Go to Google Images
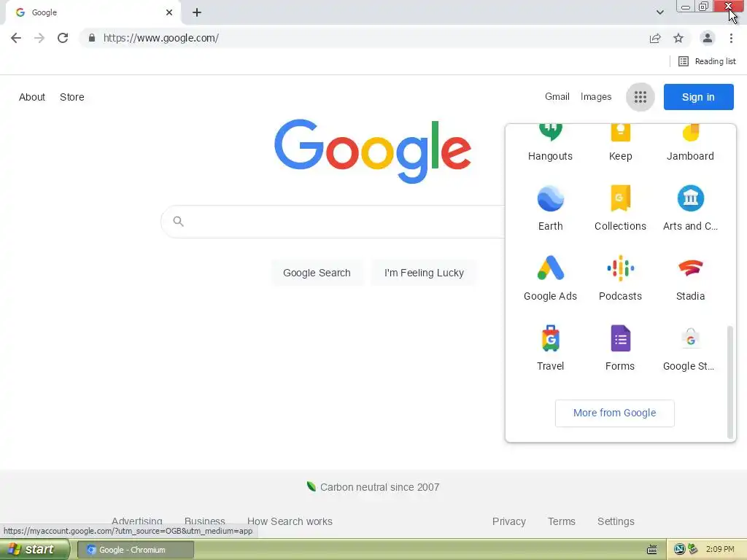 (x=595, y=97)
